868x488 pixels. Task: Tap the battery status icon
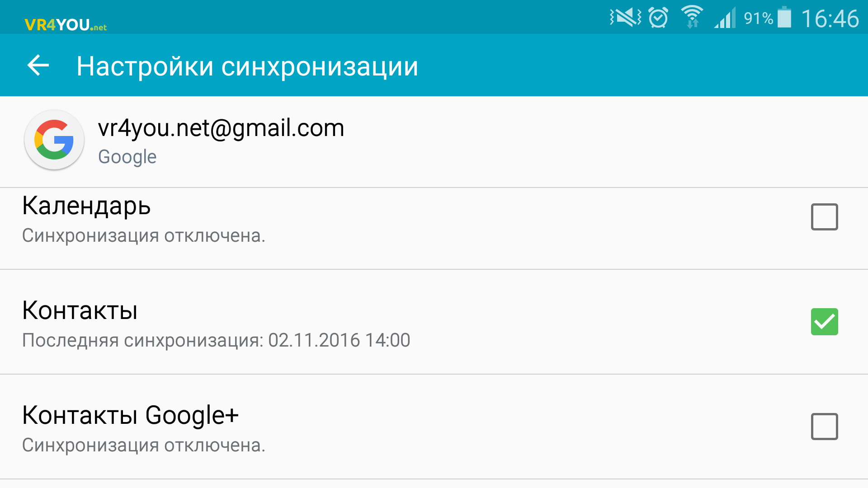click(x=784, y=17)
